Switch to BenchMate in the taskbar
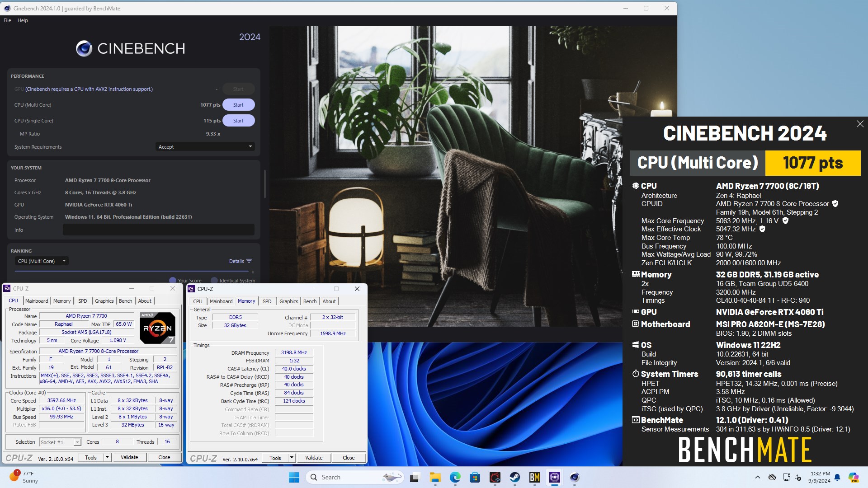This screenshot has height=488, width=868. pos(535,477)
